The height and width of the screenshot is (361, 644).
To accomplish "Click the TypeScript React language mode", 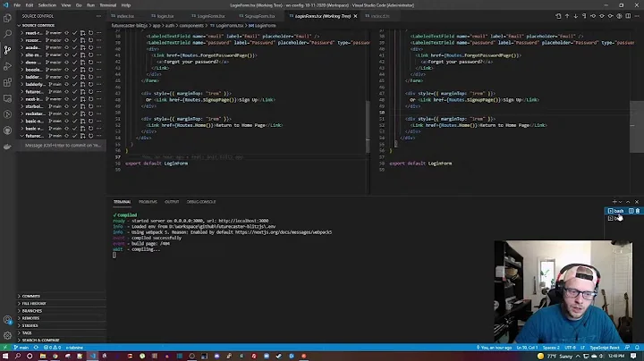I will coord(605,348).
